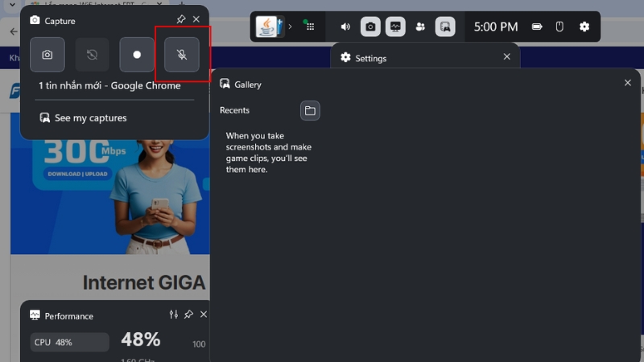Expand the chevron beside the Java app icon

[291, 27]
